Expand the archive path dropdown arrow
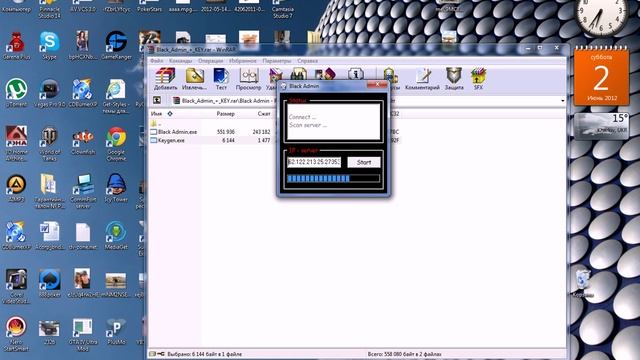This screenshot has width=640, height=360. 562,101
